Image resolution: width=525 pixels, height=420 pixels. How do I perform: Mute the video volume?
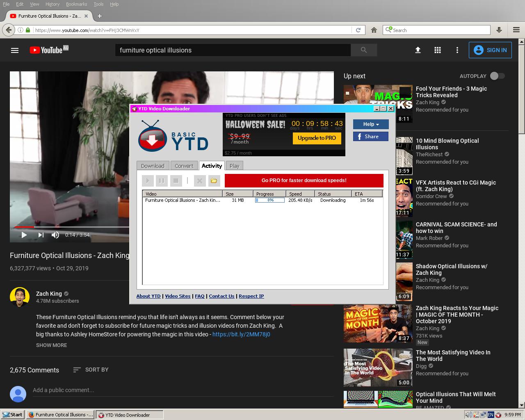[x=55, y=235]
